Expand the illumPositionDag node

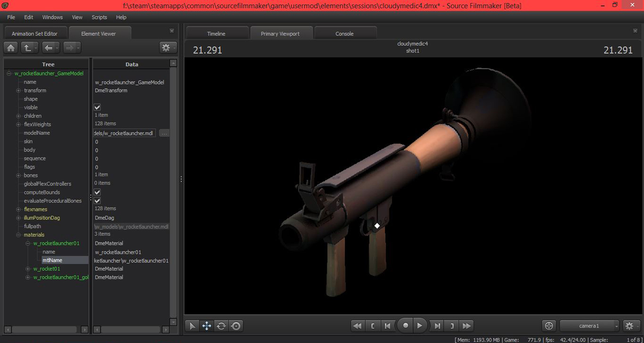[18, 218]
